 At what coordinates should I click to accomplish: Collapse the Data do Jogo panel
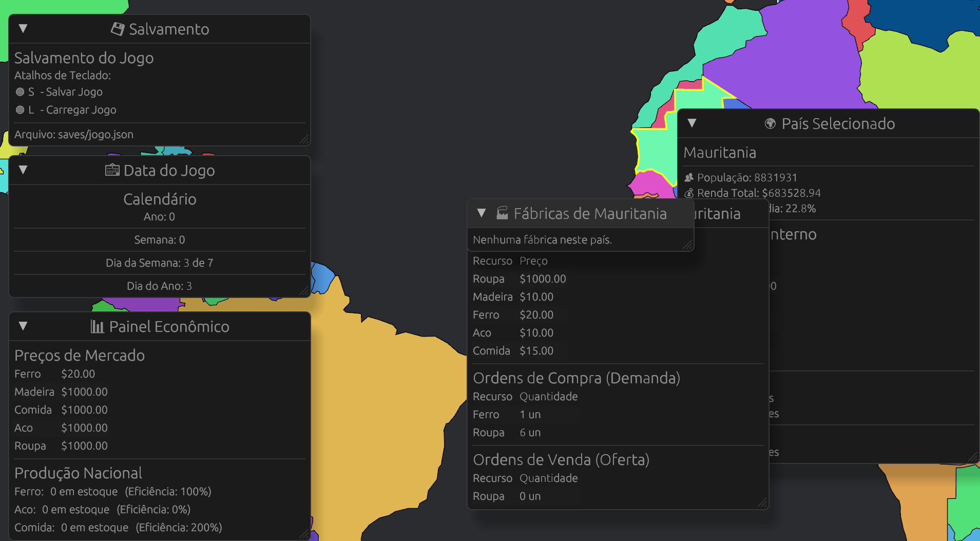(23, 170)
